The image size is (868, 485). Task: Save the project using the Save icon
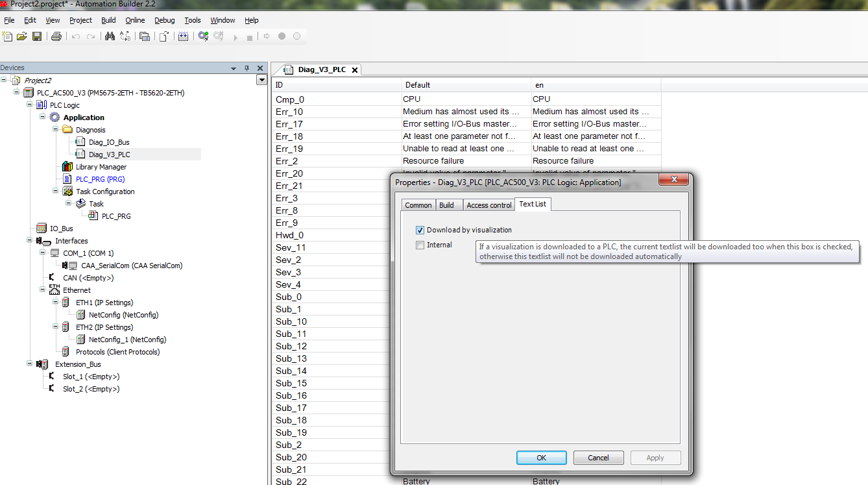(36, 36)
